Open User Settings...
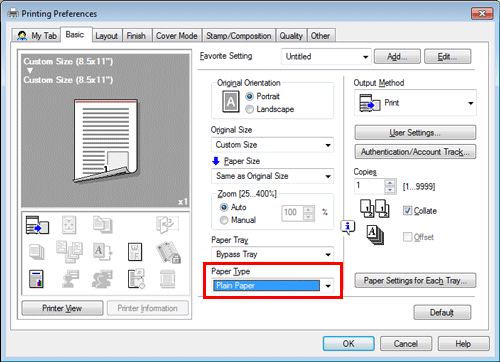The height and width of the screenshot is (362, 500). pyautogui.click(x=415, y=133)
